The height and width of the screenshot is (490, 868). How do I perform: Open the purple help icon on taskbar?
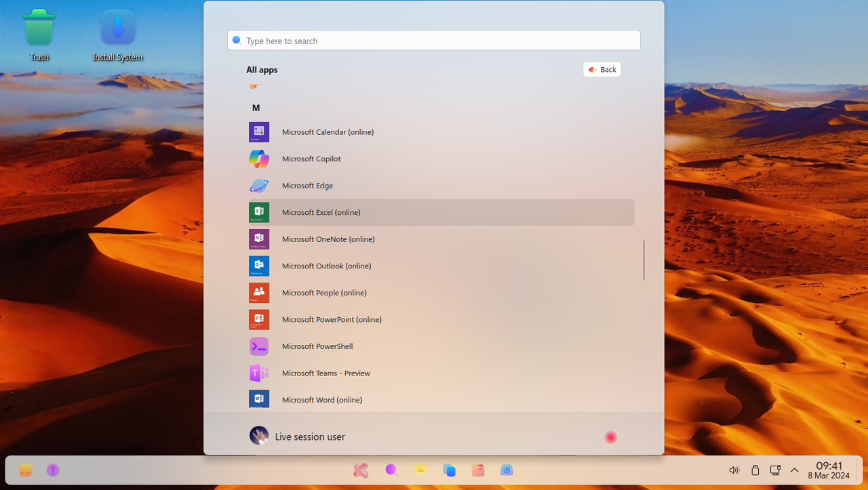[53, 470]
